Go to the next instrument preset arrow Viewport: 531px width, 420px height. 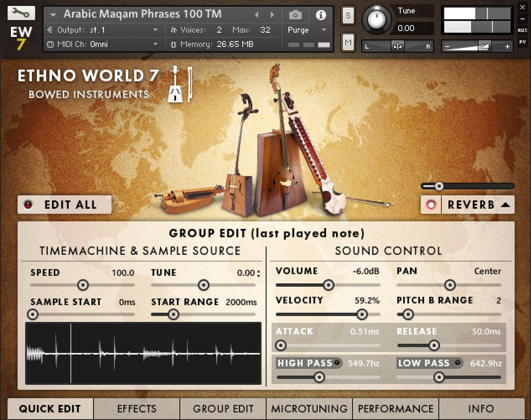click(272, 15)
